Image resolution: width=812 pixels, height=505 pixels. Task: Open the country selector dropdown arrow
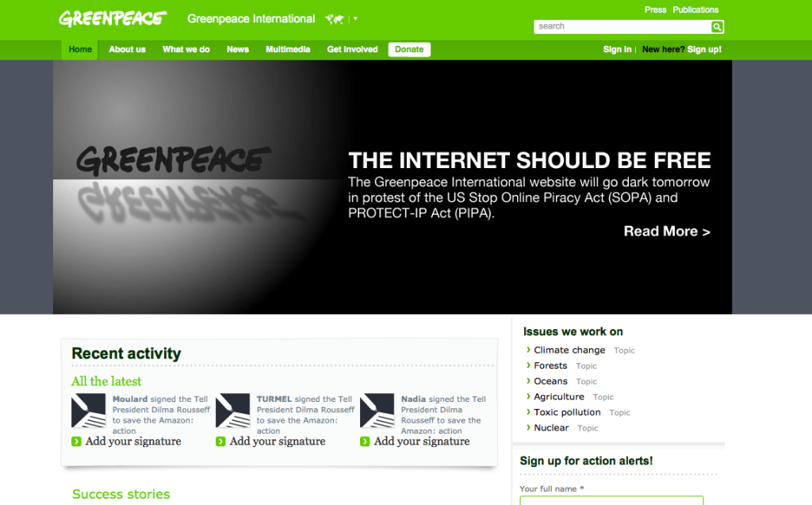pyautogui.click(x=355, y=19)
